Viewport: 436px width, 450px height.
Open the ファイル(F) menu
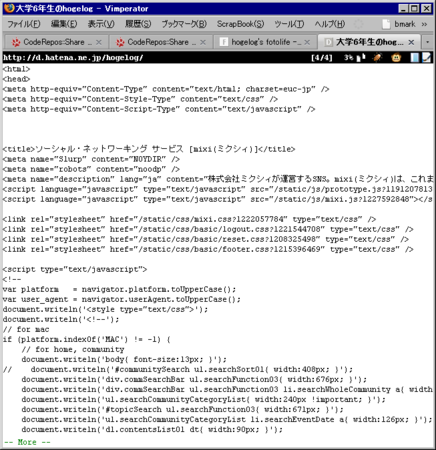point(24,24)
